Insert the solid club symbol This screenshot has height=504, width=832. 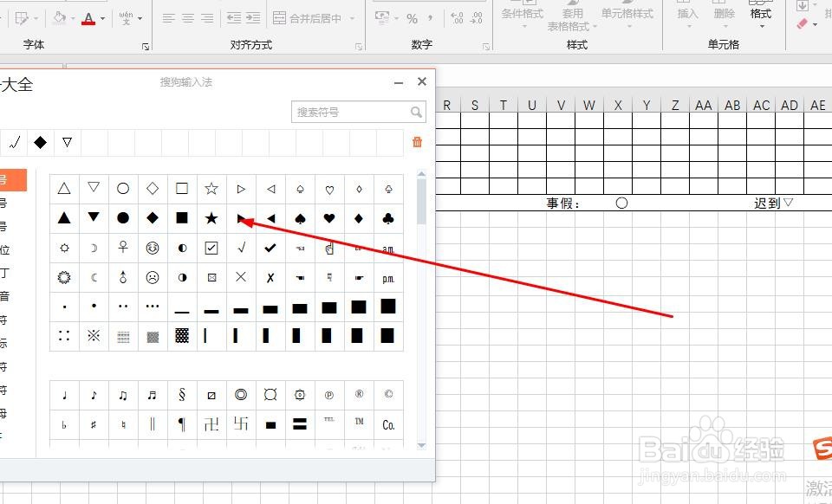click(x=388, y=218)
